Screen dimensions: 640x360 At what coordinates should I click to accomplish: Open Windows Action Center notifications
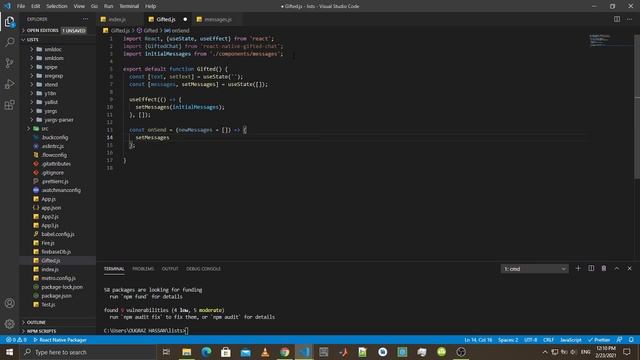[x=627, y=352]
